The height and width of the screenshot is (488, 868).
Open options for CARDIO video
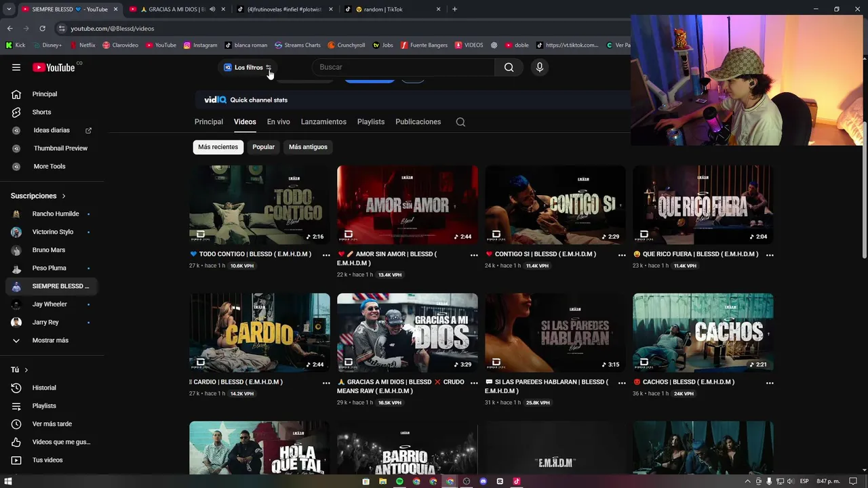pyautogui.click(x=326, y=383)
